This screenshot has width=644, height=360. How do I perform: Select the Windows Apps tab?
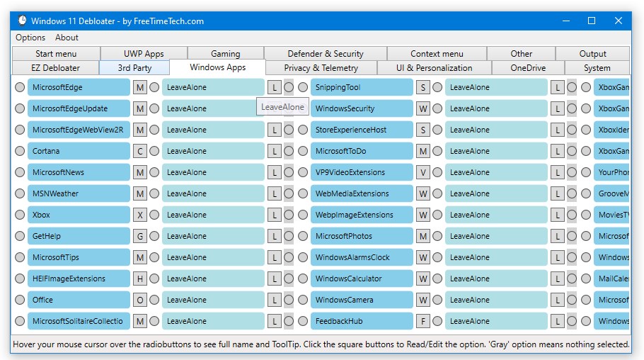(218, 67)
